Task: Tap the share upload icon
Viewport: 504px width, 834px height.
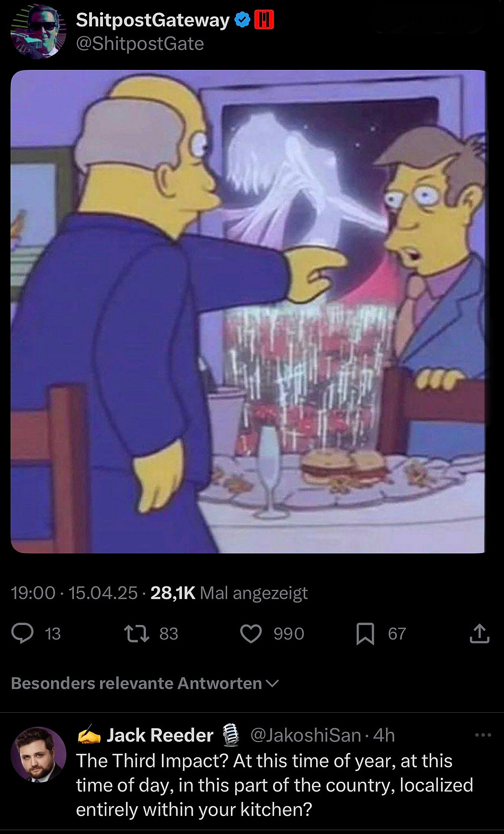Action: coord(479,633)
